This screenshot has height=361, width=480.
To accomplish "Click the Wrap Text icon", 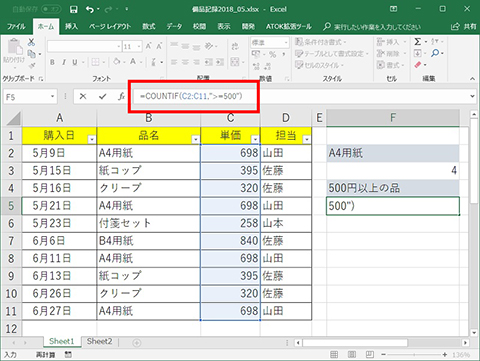I will 235,46.
